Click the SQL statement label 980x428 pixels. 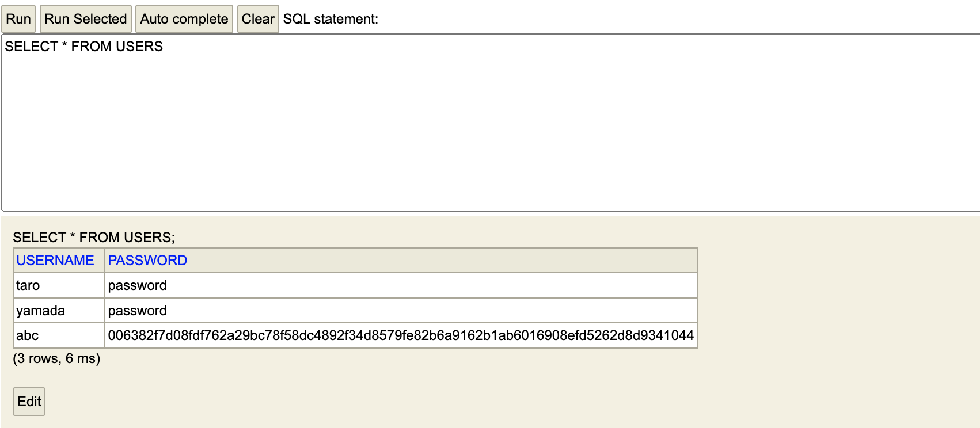331,18
